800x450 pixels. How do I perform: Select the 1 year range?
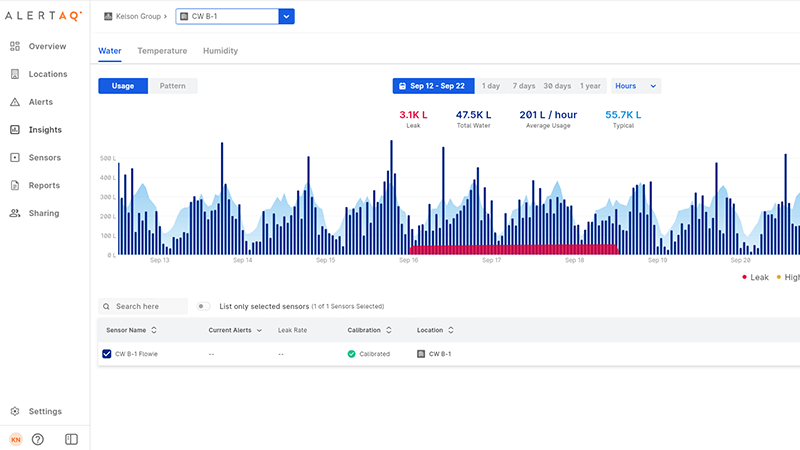click(x=590, y=86)
